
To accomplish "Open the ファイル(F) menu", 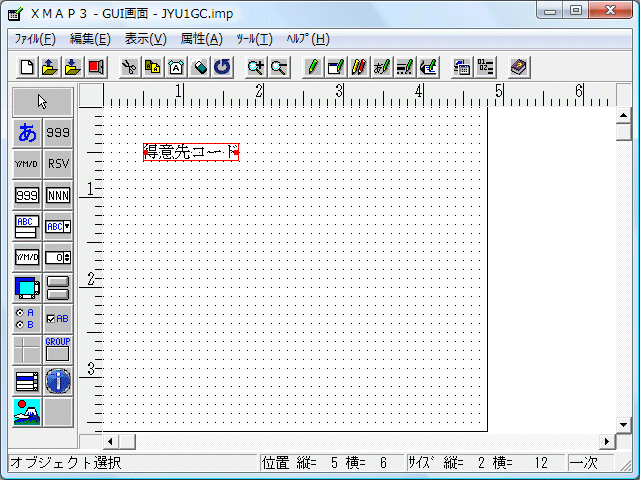I will click(35, 39).
